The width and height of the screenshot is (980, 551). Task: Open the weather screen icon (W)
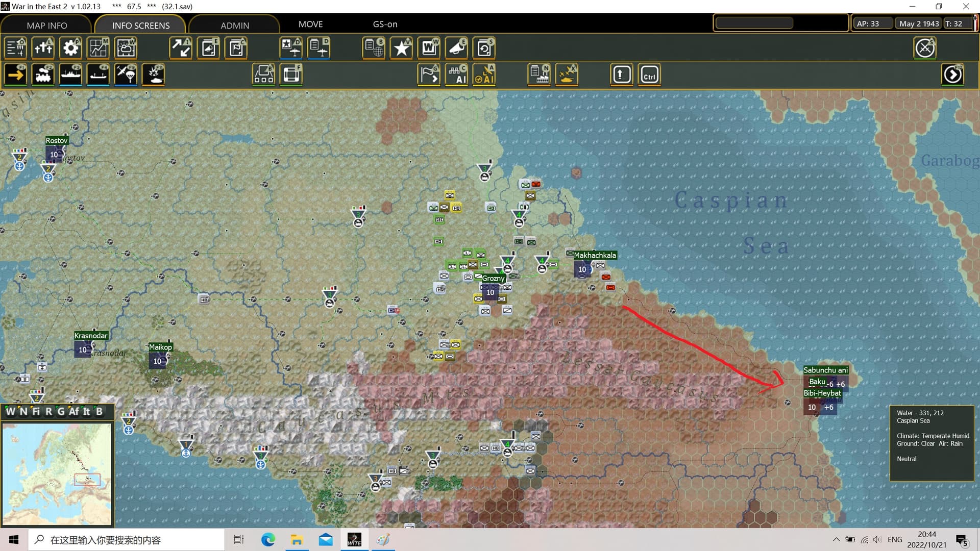[x=126, y=48]
